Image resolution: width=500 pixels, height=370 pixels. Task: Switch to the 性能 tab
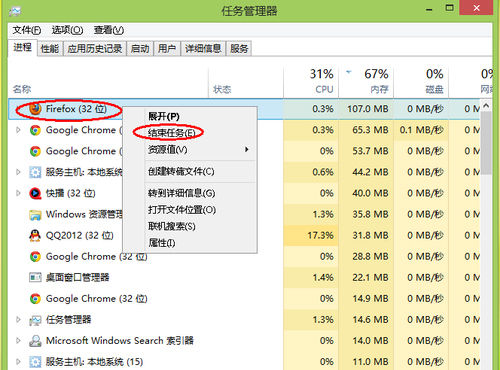coord(50,49)
